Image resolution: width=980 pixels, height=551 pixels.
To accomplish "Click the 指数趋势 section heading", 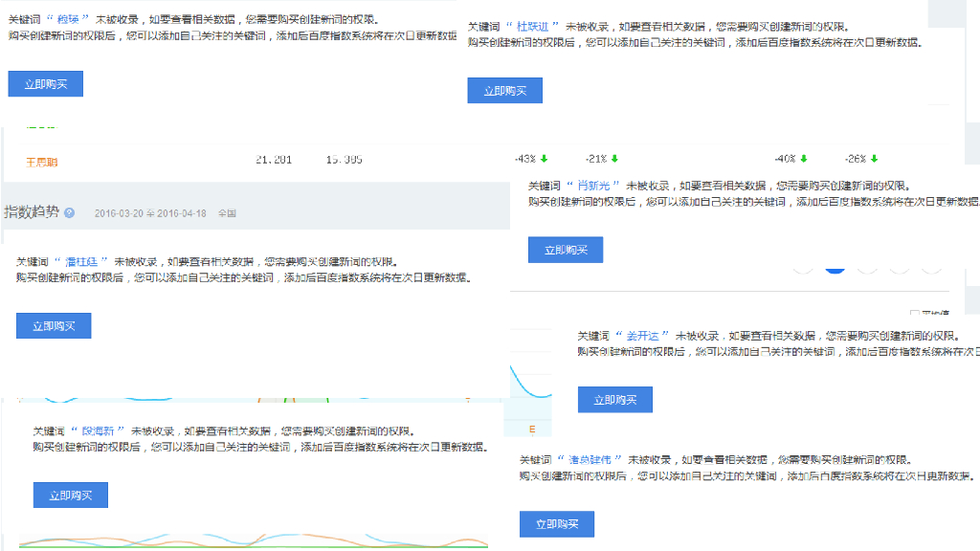I will [32, 212].
